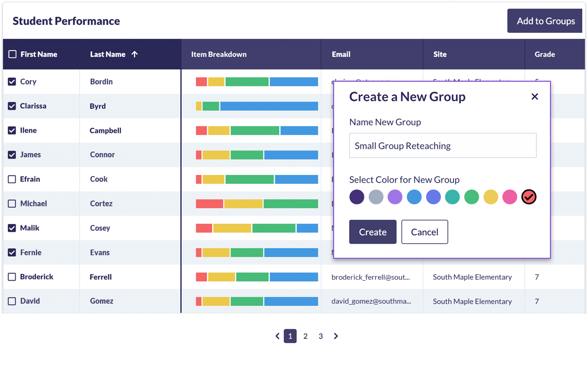Viewport: 588px width, 375px height.
Task: Click the checkmarked red group color
Action: tap(529, 197)
